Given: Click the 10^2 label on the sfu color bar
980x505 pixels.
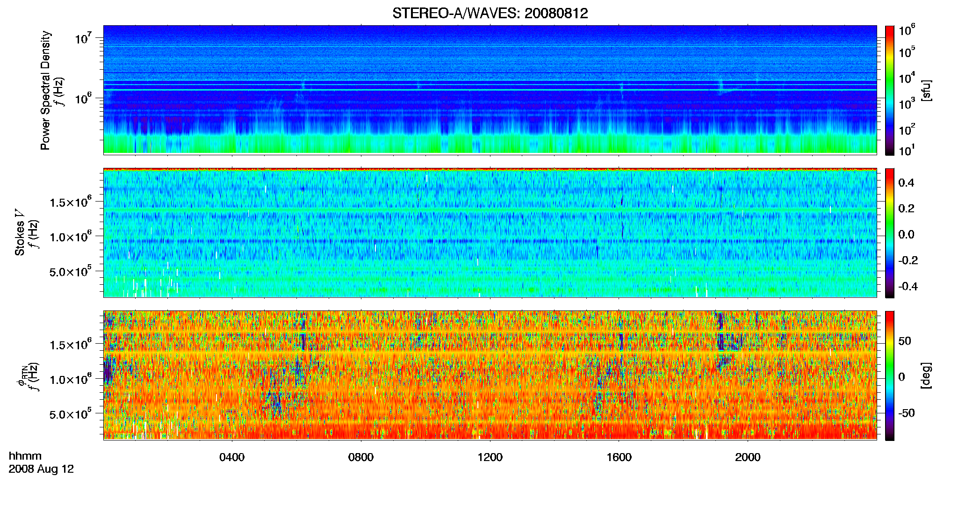Looking at the screenshot, I should pyautogui.click(x=907, y=129).
